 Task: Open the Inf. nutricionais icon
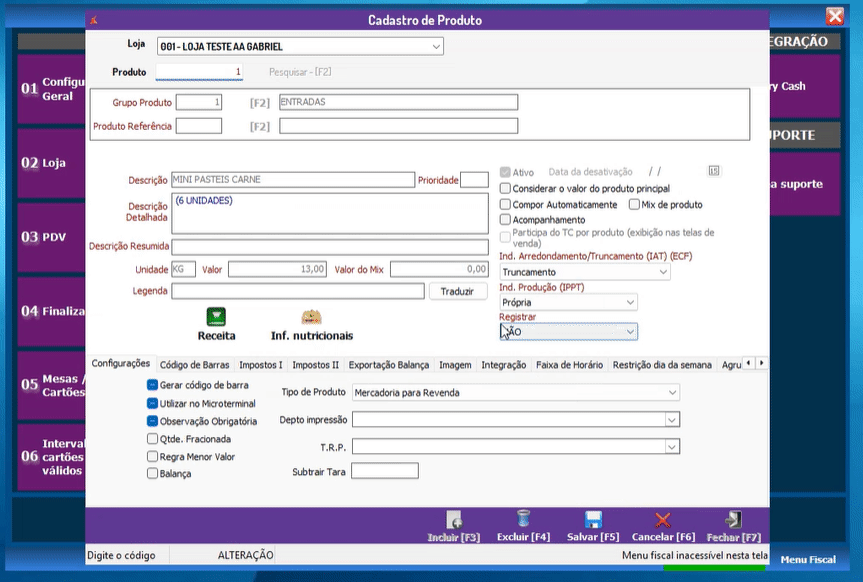point(311,317)
